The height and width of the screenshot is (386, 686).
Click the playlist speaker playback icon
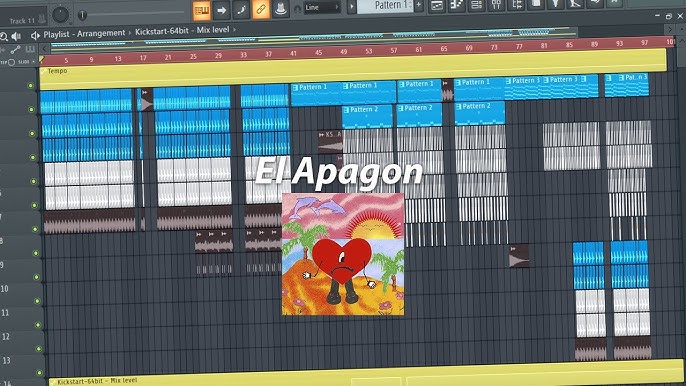[x=17, y=36]
